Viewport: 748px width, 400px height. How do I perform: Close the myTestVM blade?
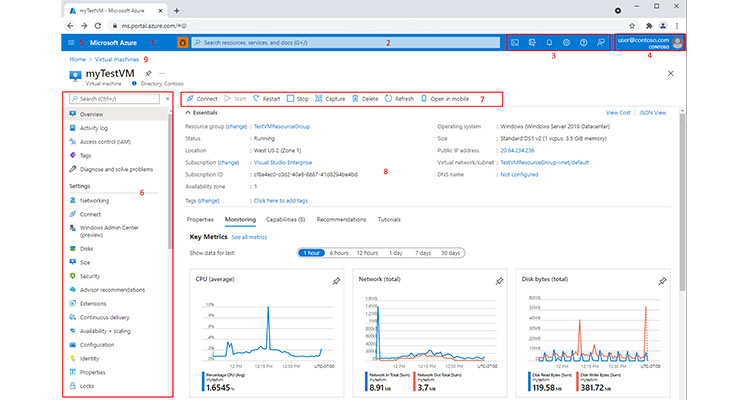click(x=671, y=73)
